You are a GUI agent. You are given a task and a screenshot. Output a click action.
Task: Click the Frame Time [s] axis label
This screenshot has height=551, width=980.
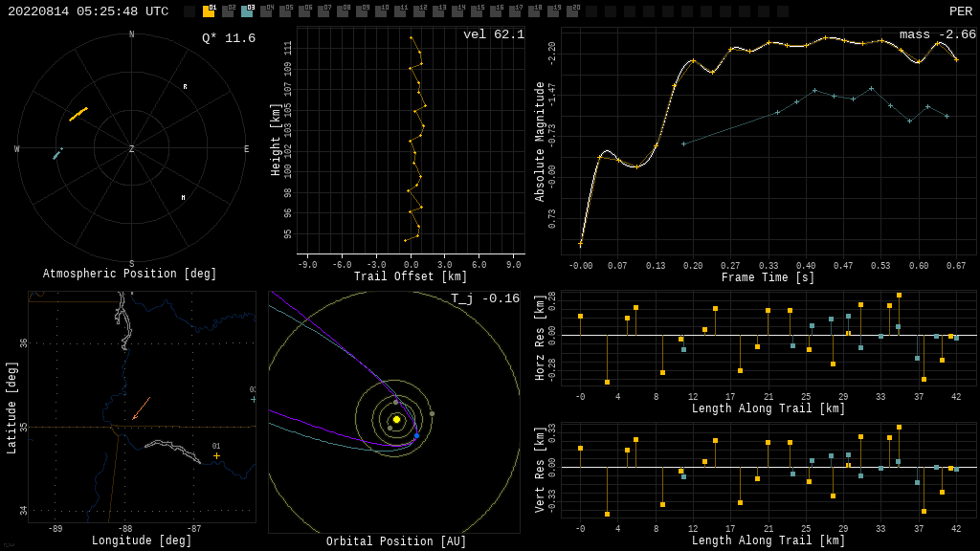(768, 277)
